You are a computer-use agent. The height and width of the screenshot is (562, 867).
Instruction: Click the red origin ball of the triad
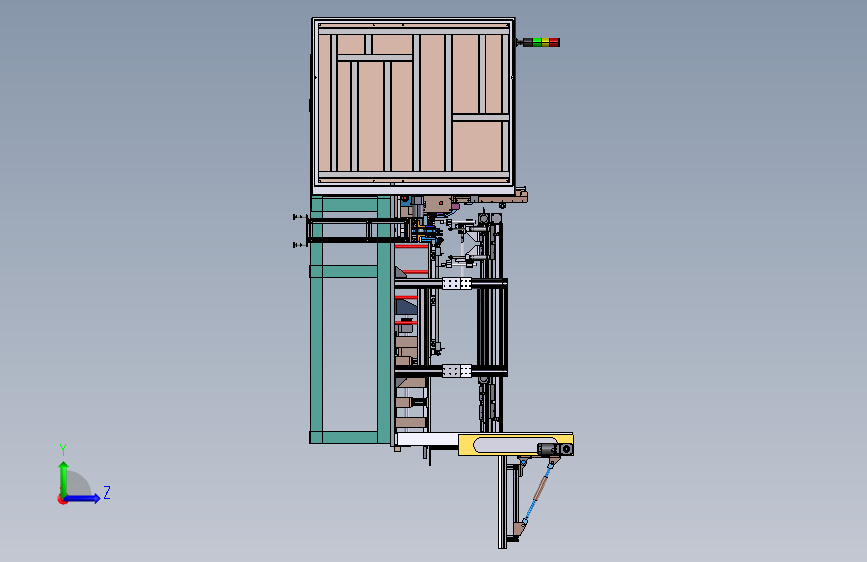click(62, 499)
